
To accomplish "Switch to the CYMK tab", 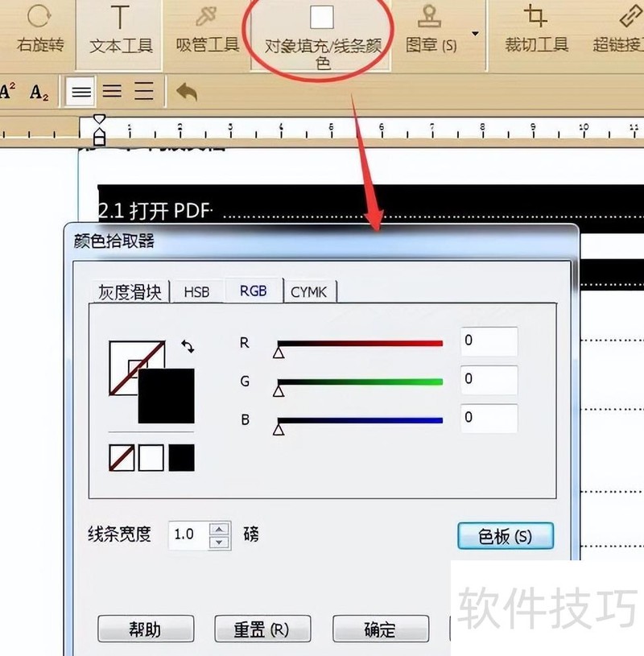I will [x=310, y=291].
